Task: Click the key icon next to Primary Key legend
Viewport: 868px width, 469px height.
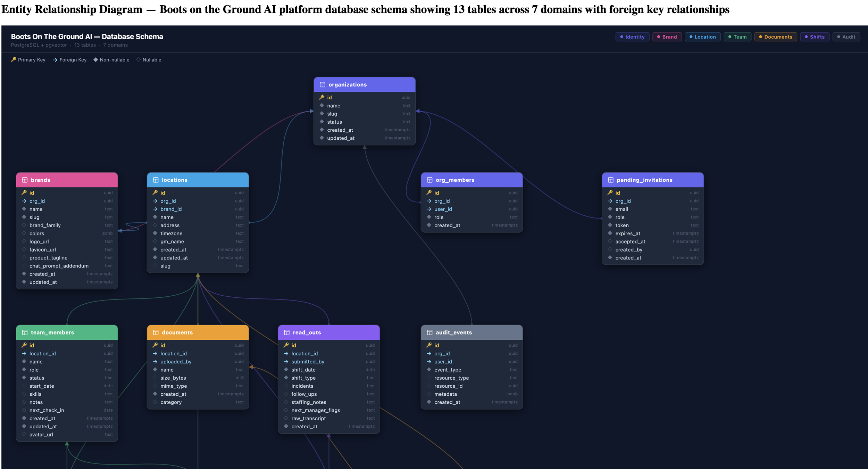Action: point(14,60)
